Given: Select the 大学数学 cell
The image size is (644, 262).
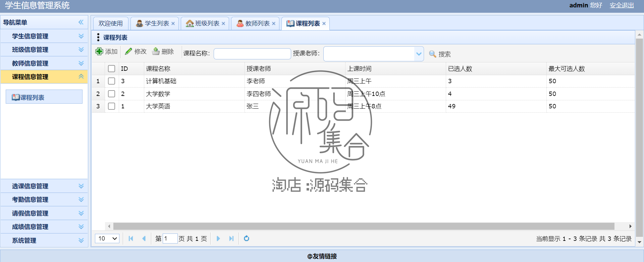Looking at the screenshot, I should tap(195, 94).
